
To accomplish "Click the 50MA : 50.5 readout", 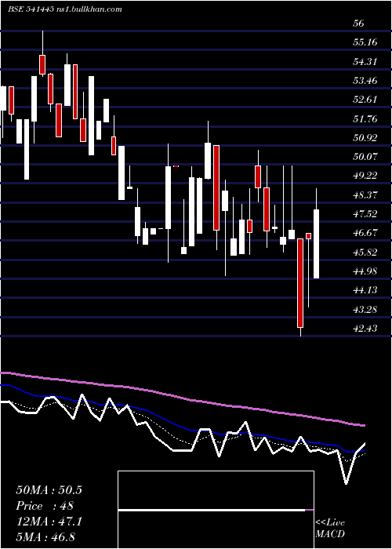I will [x=49, y=490].
